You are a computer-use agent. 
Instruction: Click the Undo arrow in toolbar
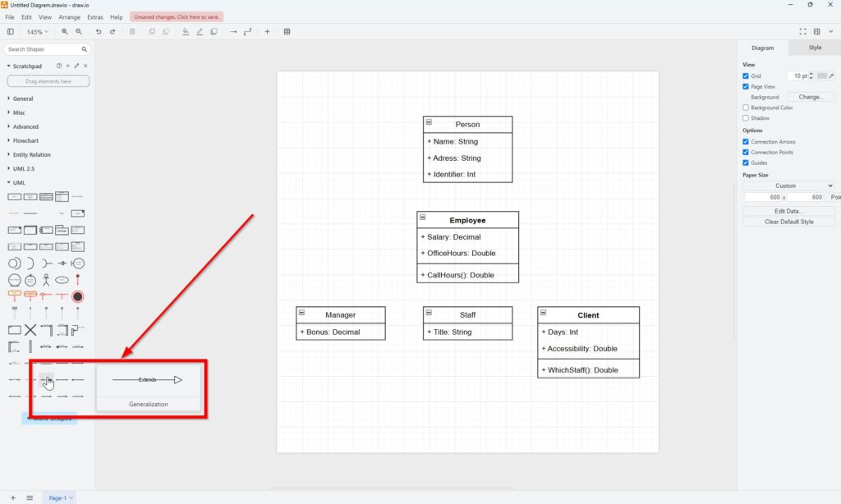click(99, 31)
